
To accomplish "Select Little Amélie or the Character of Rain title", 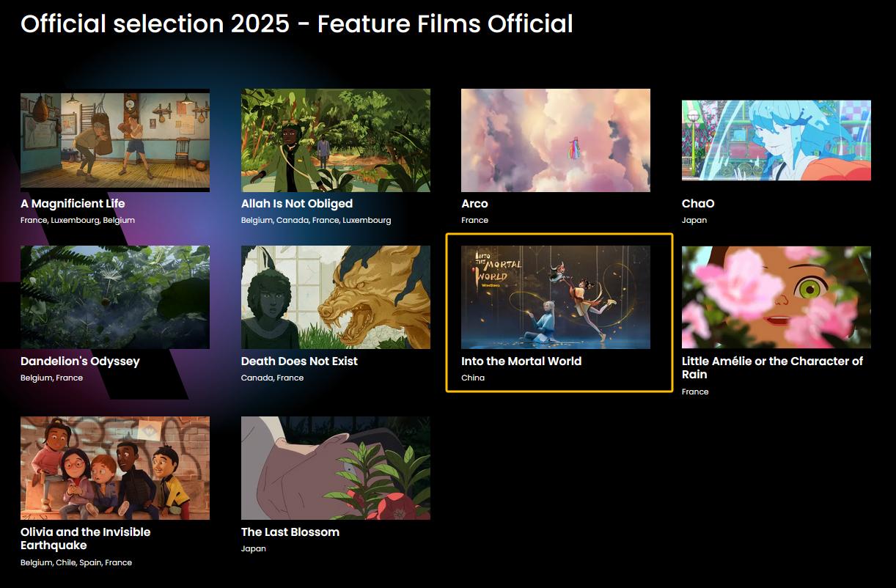I will coord(772,367).
